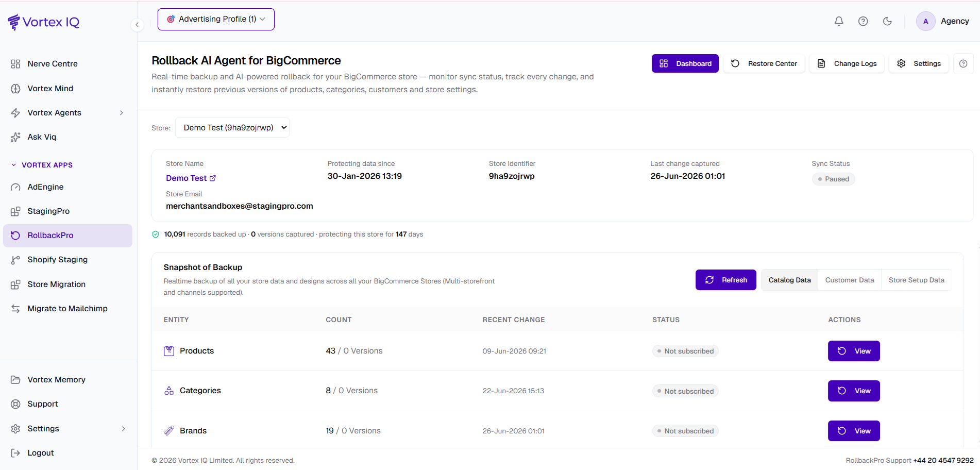The width and height of the screenshot is (980, 470).
Task: Switch to Store Setup Data tab
Action: (916, 280)
